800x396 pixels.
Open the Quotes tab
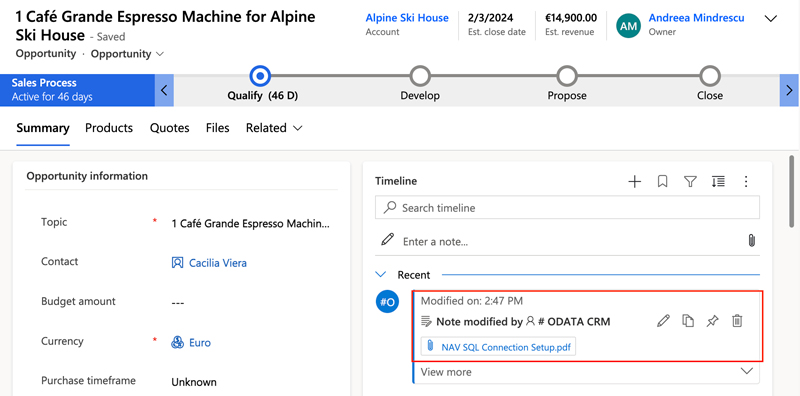click(x=169, y=128)
